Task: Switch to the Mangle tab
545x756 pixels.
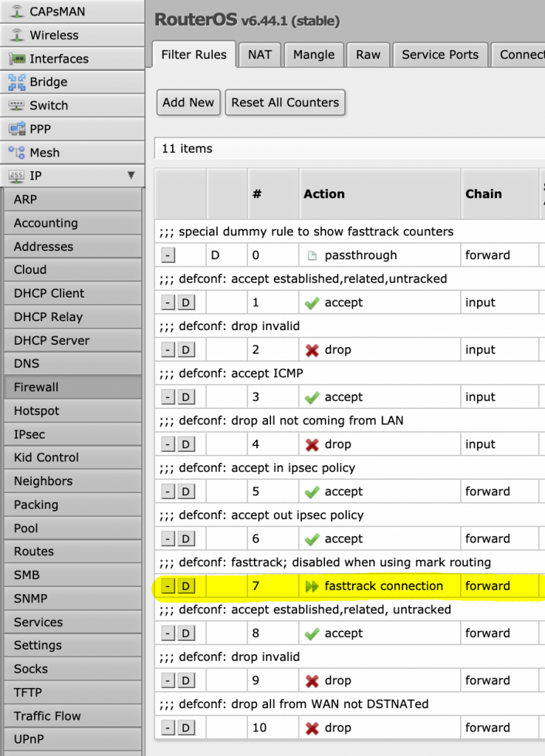Action: 314,55
